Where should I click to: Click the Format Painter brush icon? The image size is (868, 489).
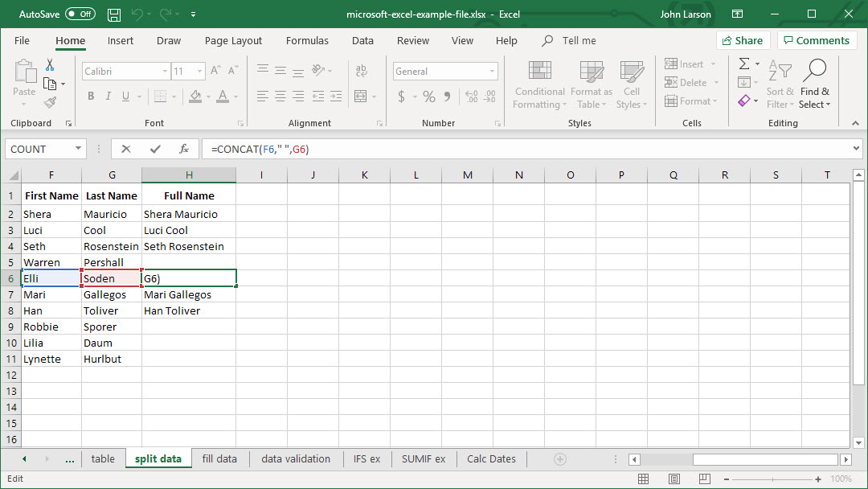click(x=51, y=102)
